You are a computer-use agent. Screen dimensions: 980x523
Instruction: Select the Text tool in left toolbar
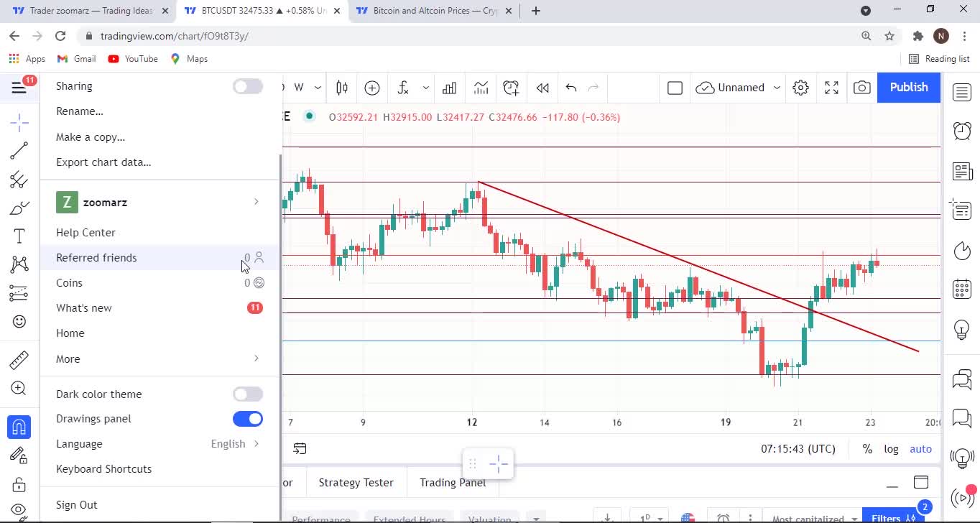click(19, 236)
